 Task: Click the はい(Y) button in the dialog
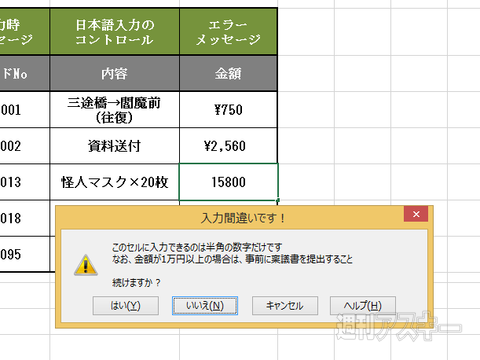pos(125,306)
